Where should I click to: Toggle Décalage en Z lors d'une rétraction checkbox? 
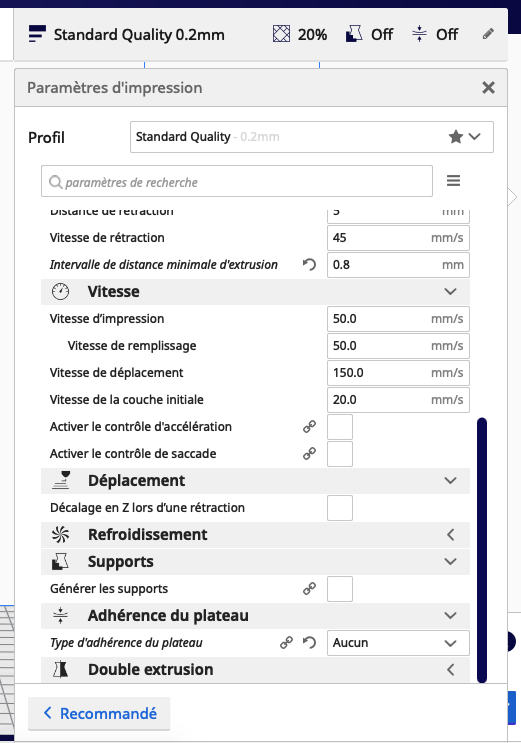click(340, 508)
